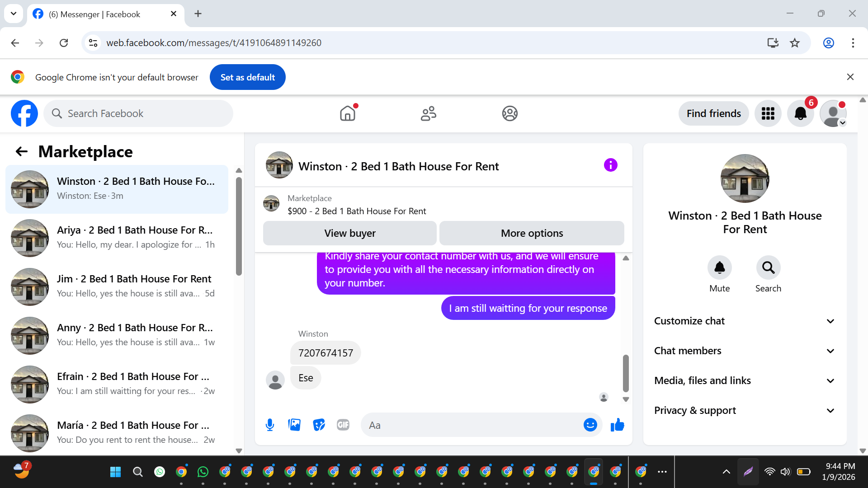Open Facebook notifications bell
Viewport: 868px width, 488px height.
(800, 113)
